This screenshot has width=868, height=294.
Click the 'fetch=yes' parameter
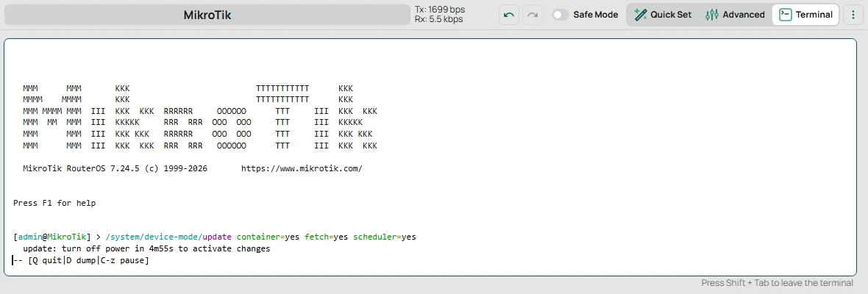(326, 237)
